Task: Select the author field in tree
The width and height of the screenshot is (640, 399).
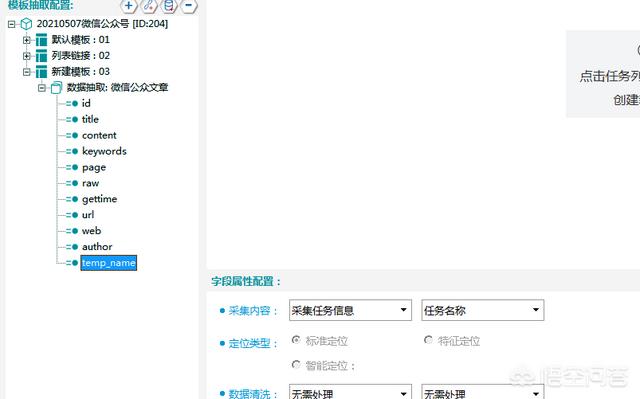Action: 97,246
